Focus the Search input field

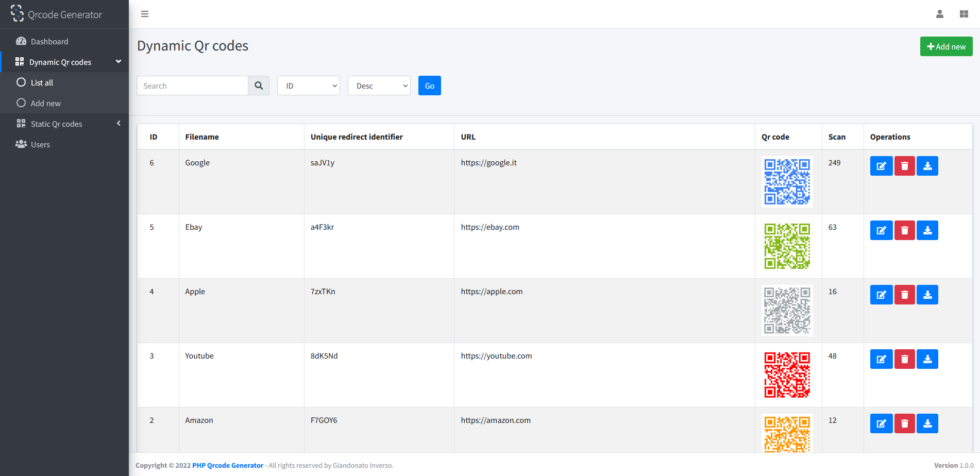192,86
